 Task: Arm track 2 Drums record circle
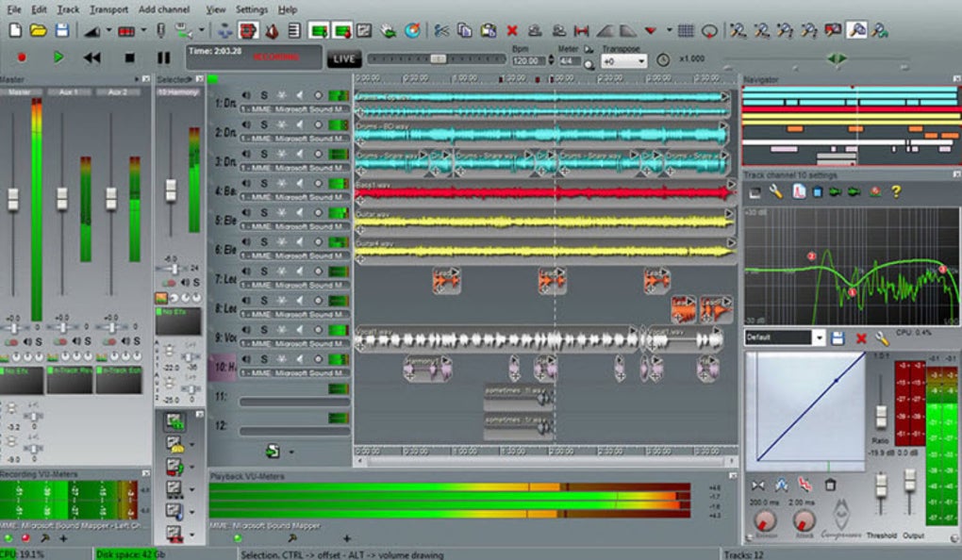point(318,124)
